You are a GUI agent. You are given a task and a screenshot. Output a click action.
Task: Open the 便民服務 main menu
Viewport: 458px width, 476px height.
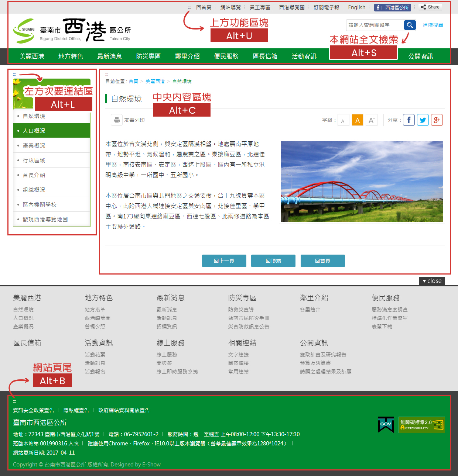[x=226, y=56]
